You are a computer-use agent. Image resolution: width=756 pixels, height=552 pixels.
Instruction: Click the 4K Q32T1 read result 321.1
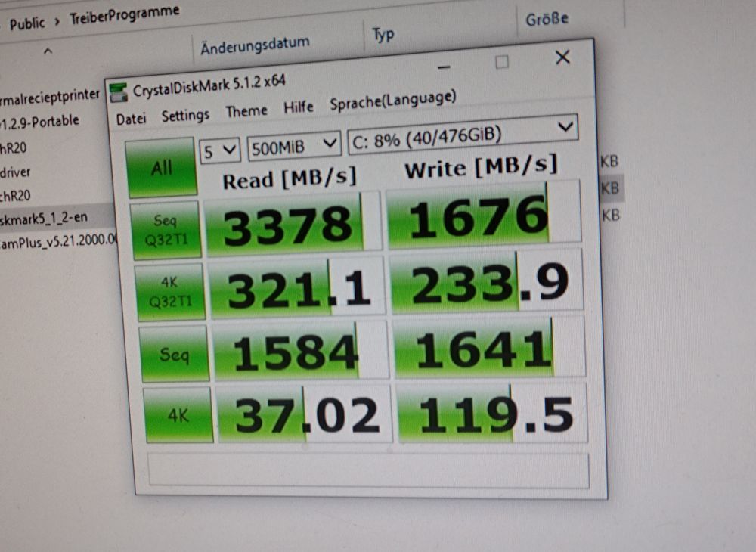296,288
